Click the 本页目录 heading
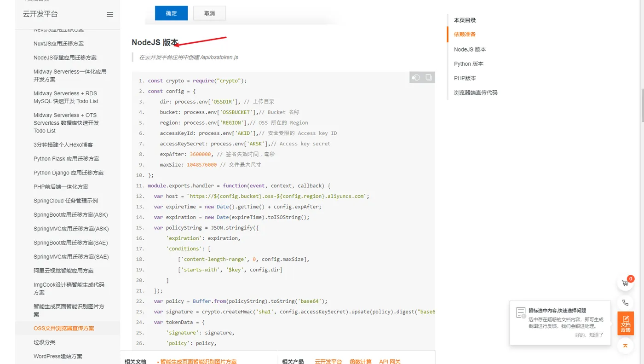Screen dimensions: 644x364 click(465, 20)
